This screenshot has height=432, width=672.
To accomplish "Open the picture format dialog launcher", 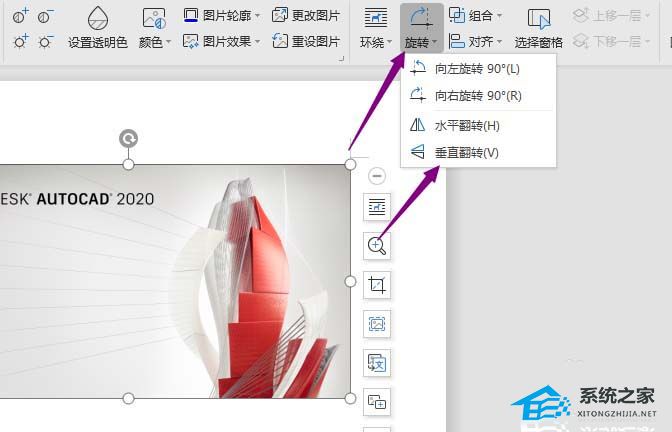I will coord(341,59).
